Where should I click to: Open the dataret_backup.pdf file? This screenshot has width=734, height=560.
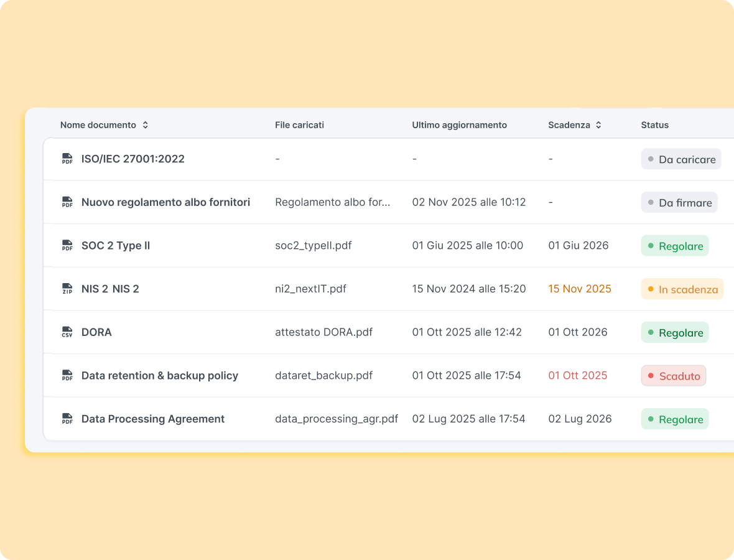(x=323, y=376)
